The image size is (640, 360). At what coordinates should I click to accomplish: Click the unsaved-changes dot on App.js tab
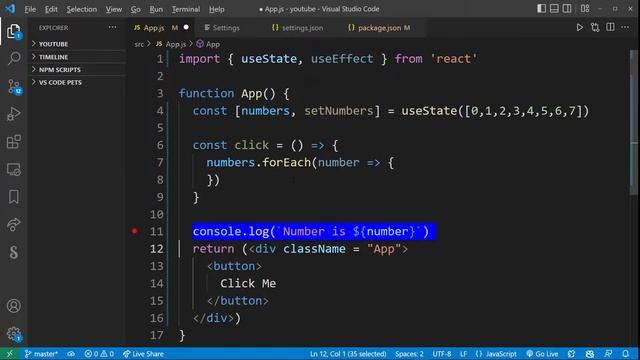click(x=186, y=27)
